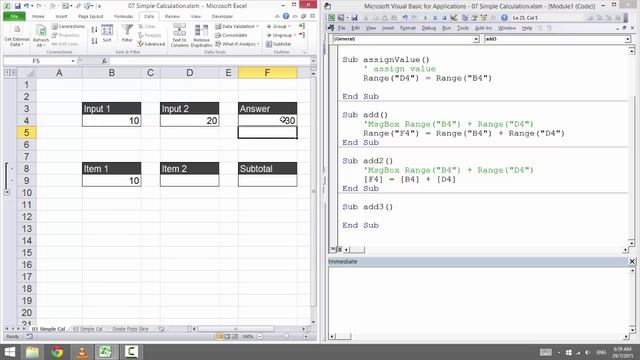Click the Break pause icon in VBA toolbar
This screenshot has width=640, height=360.
[x=435, y=18]
